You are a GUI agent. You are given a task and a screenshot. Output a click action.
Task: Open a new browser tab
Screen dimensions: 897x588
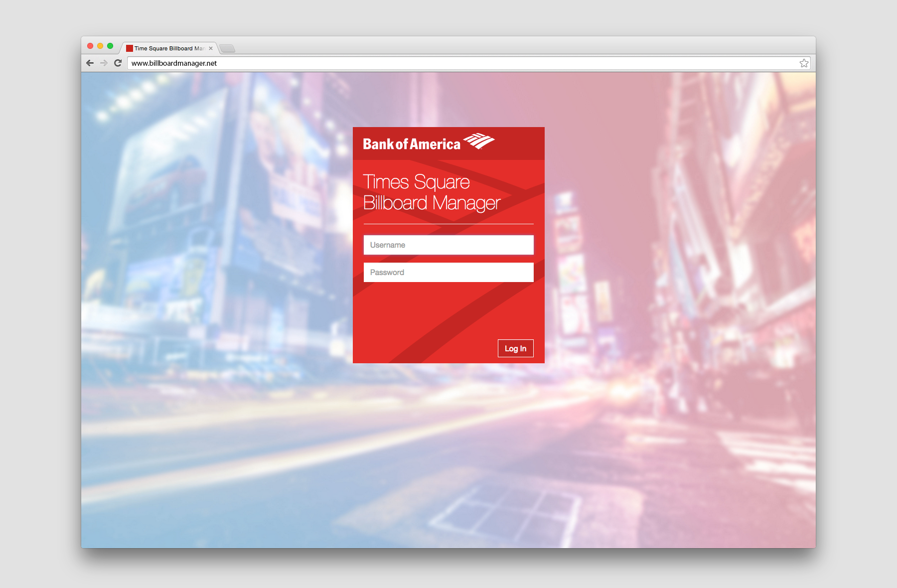[227, 48]
